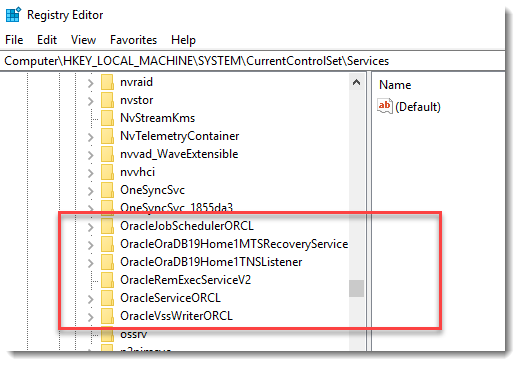The width and height of the screenshot is (520, 366).
Task: Expand the OracleServiceORCL key
Action: coord(91,299)
